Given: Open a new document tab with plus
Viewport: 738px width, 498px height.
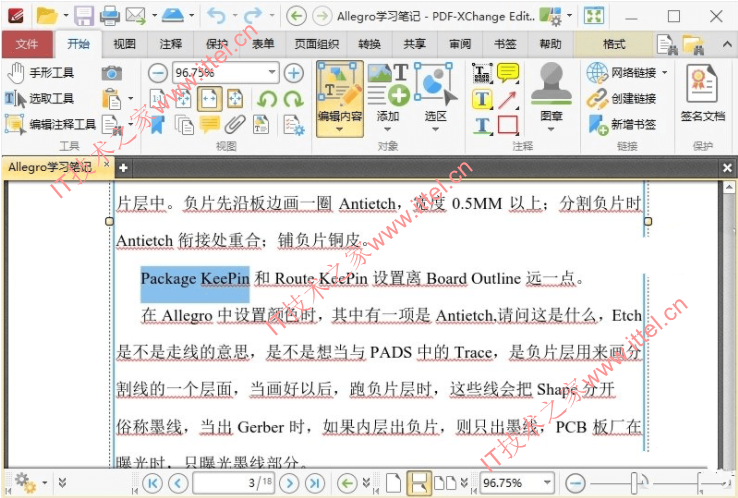Looking at the screenshot, I should pyautogui.click(x=123, y=168).
